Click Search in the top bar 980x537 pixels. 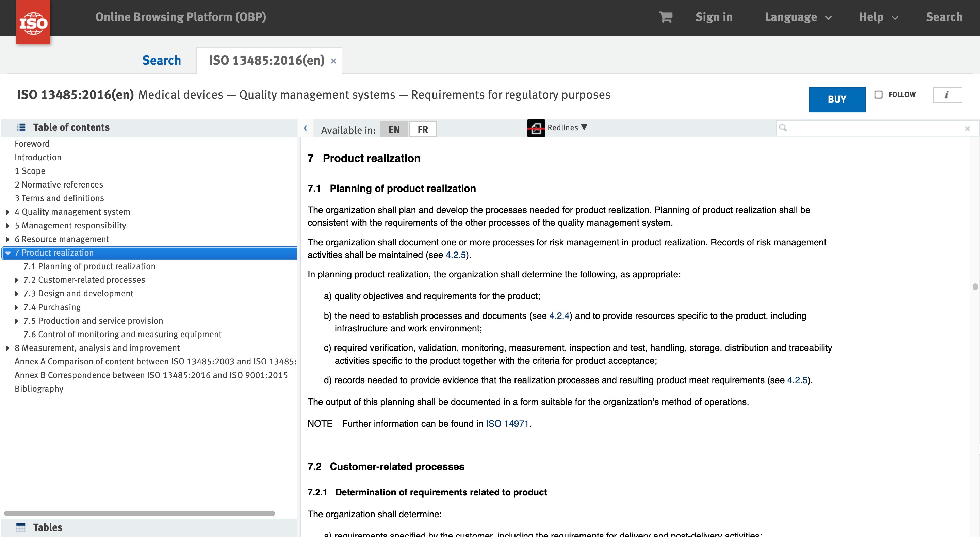pyautogui.click(x=944, y=17)
